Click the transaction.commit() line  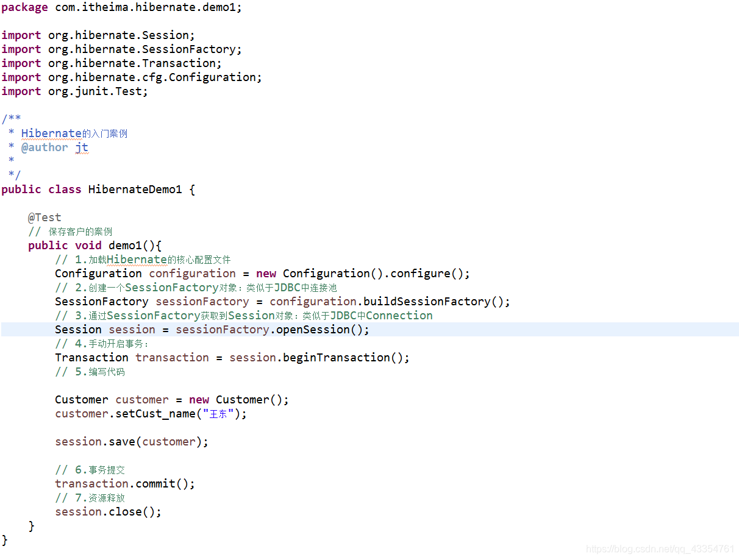tap(125, 484)
